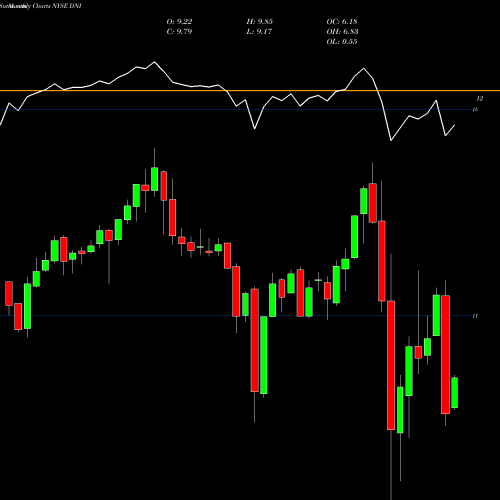The height and width of the screenshot is (500, 500).
Task: Click the 'H: 9.85' high price value
Action: pyautogui.click(x=259, y=22)
